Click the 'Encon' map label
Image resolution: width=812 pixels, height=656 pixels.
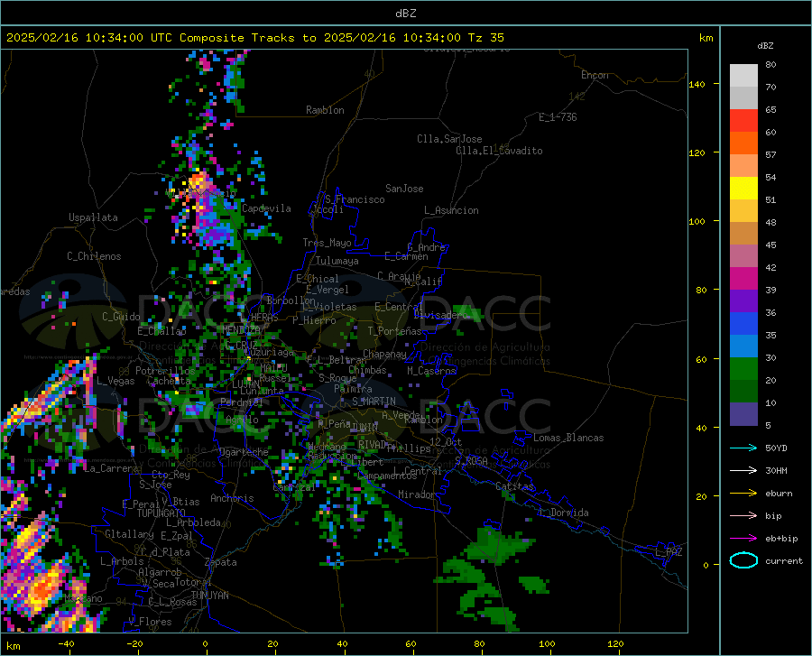595,75
